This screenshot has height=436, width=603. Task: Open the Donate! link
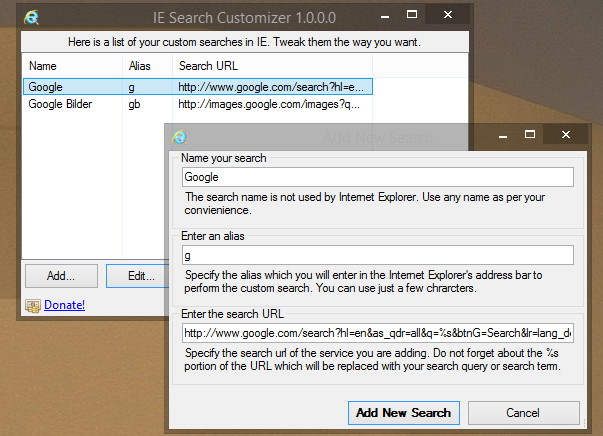[64, 305]
